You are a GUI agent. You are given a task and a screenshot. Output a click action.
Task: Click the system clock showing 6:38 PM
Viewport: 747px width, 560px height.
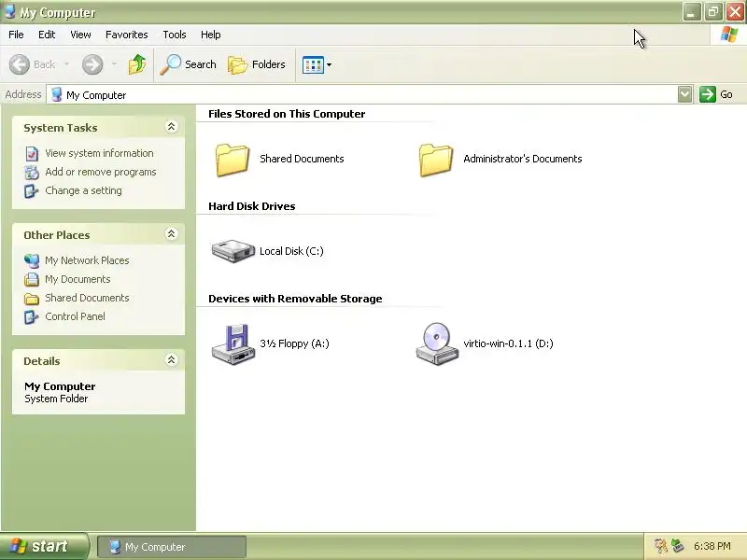(712, 546)
